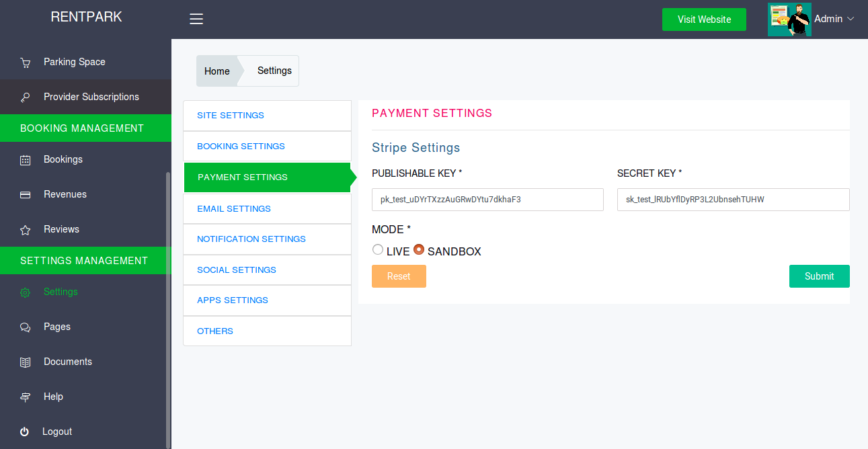Open Parking Space in the sidebar
868x449 pixels.
pyautogui.click(x=85, y=62)
